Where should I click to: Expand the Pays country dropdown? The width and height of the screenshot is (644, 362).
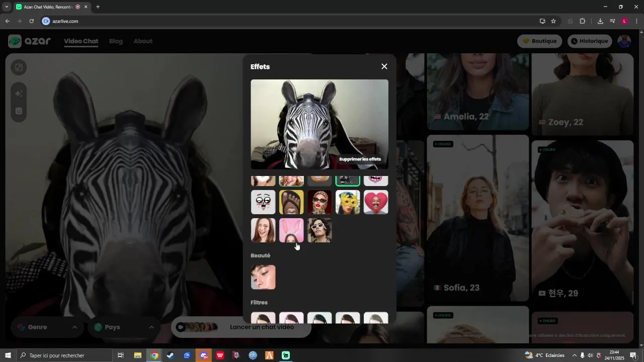[124, 327]
